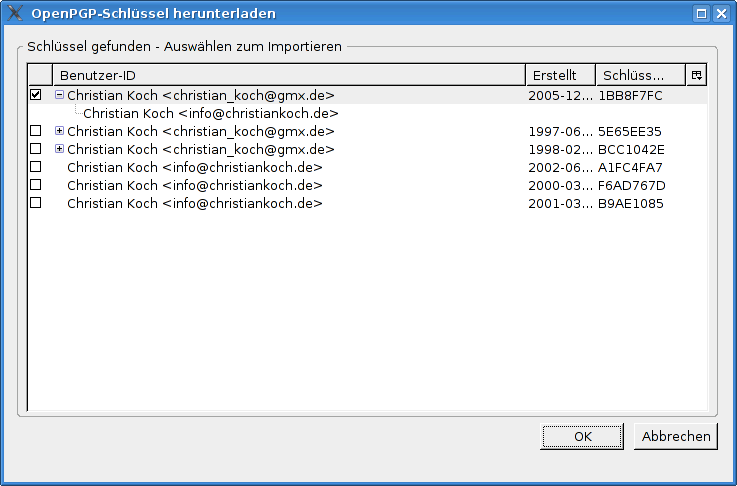Tick the checkbox for key 5E65EE35

tap(36, 131)
